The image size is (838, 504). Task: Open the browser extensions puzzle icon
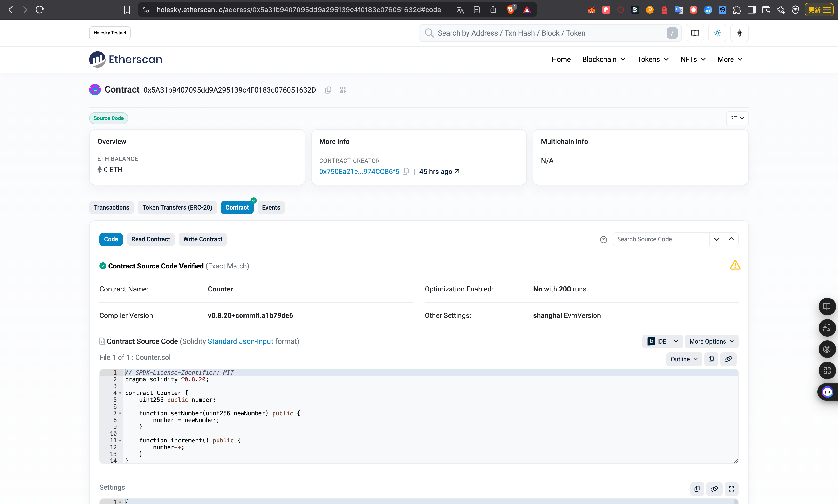(737, 10)
